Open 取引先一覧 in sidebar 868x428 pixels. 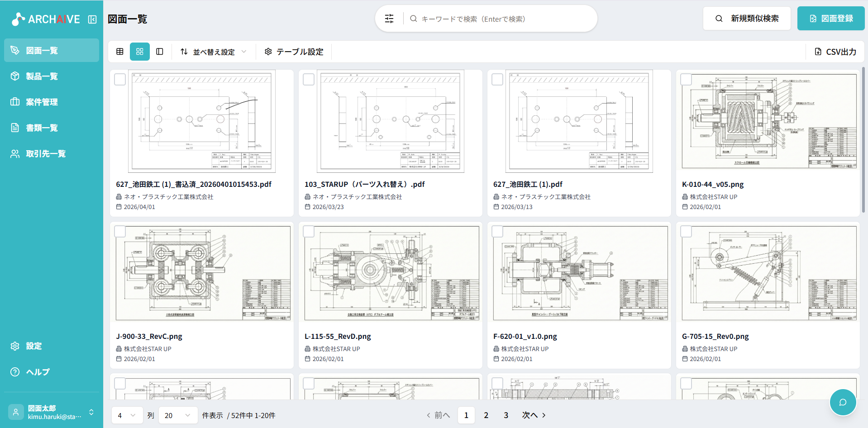52,153
